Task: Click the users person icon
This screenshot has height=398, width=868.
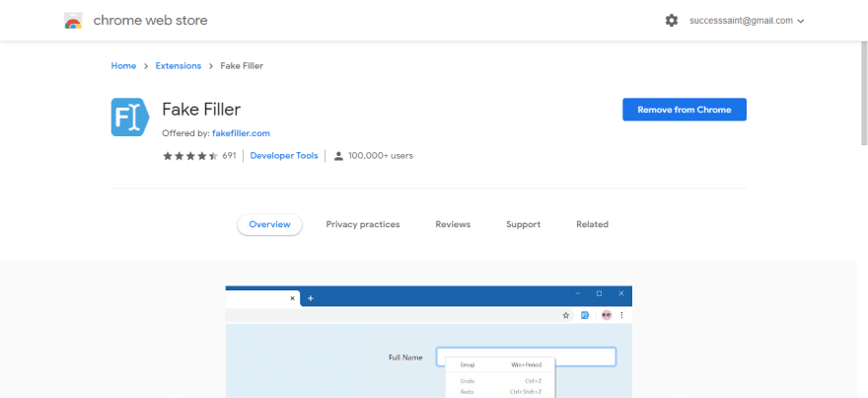Action: [338, 156]
